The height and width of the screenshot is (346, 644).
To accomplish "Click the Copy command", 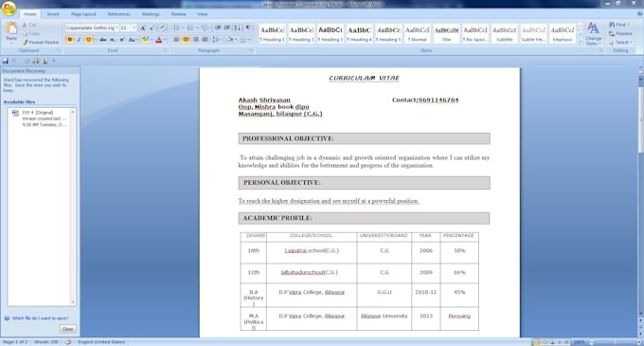I will (x=31, y=34).
